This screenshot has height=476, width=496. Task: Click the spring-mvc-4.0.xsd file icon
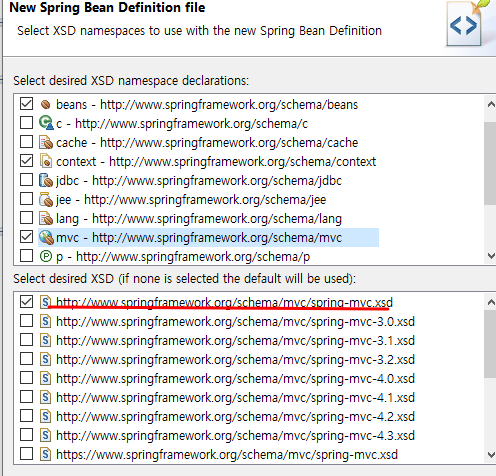pos(46,378)
